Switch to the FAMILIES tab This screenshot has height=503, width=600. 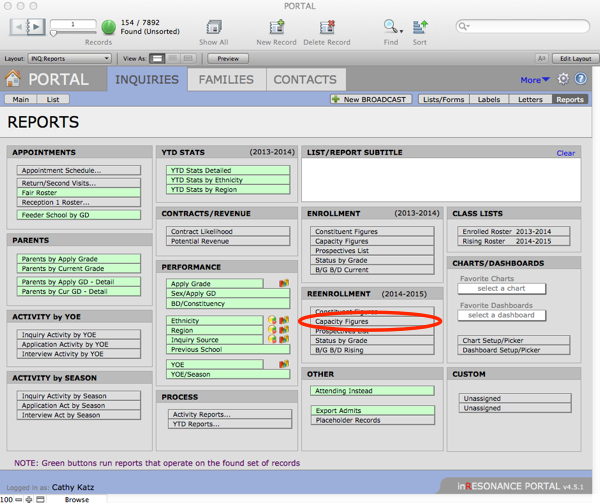[x=226, y=79]
